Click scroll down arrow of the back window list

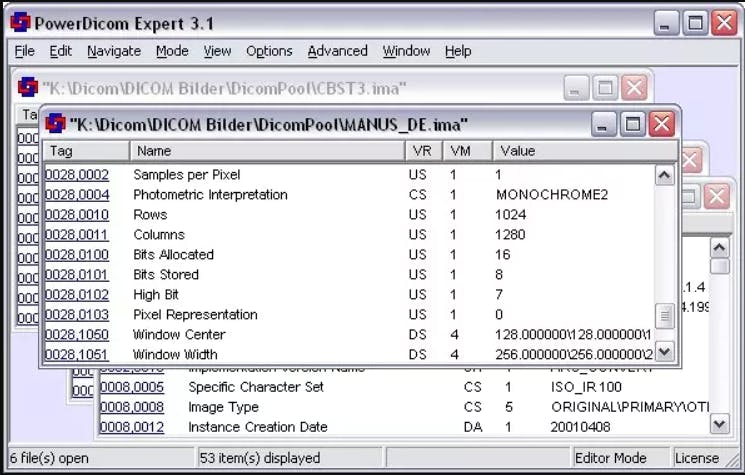tap(719, 424)
